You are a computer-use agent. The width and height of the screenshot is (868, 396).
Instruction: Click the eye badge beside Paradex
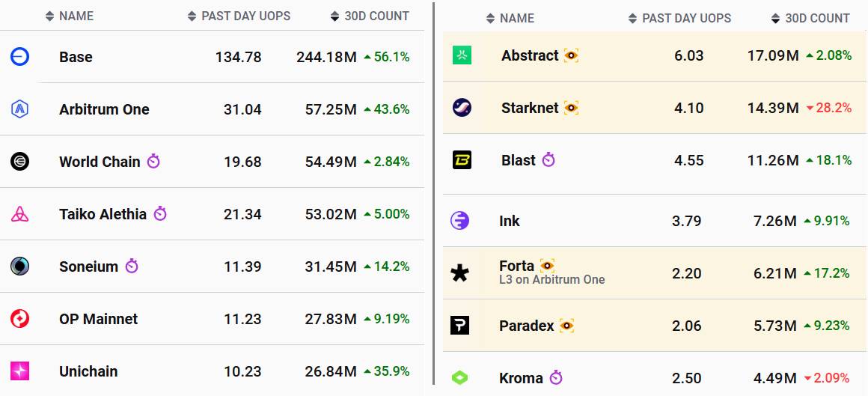pyautogui.click(x=566, y=326)
